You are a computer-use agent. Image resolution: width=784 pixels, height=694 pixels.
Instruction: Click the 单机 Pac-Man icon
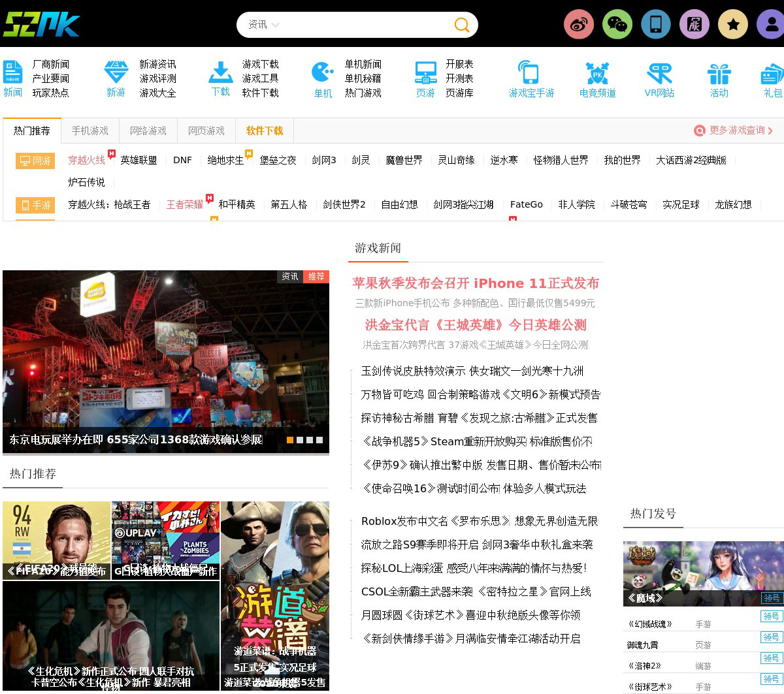323,72
